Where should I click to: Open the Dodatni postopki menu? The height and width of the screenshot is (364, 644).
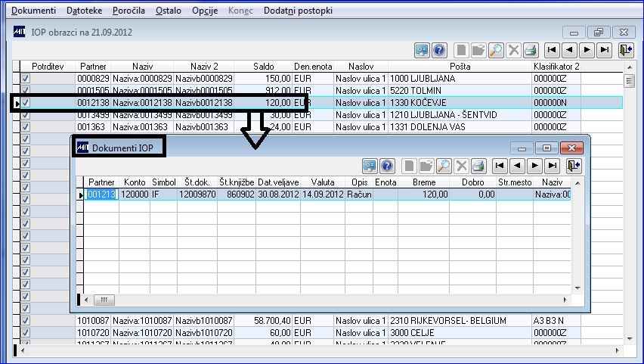(x=298, y=11)
